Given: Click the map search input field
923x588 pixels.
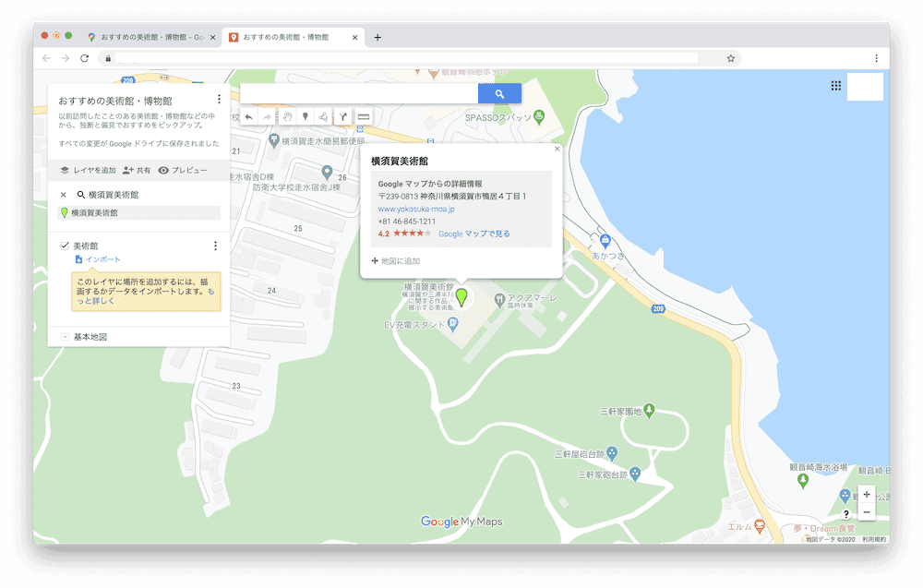Looking at the screenshot, I should click(359, 93).
